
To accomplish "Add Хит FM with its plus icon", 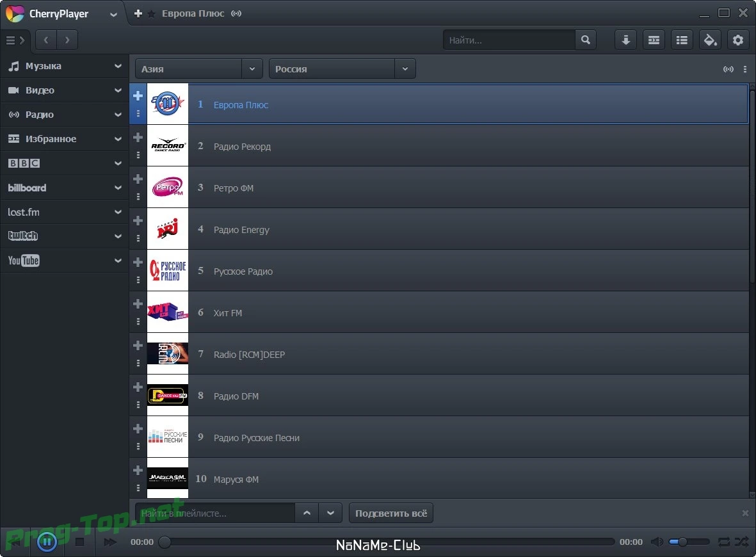I will pyautogui.click(x=138, y=303).
